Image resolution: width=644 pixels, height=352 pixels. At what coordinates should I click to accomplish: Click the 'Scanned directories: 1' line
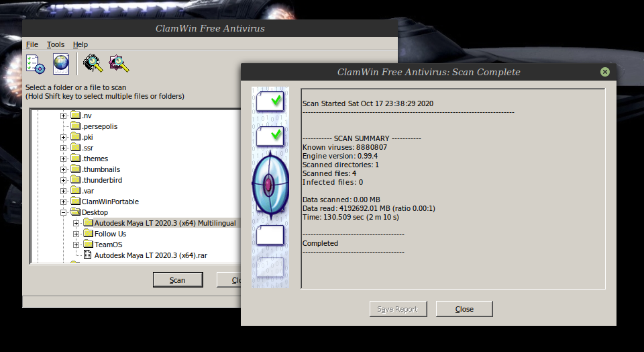[341, 165]
